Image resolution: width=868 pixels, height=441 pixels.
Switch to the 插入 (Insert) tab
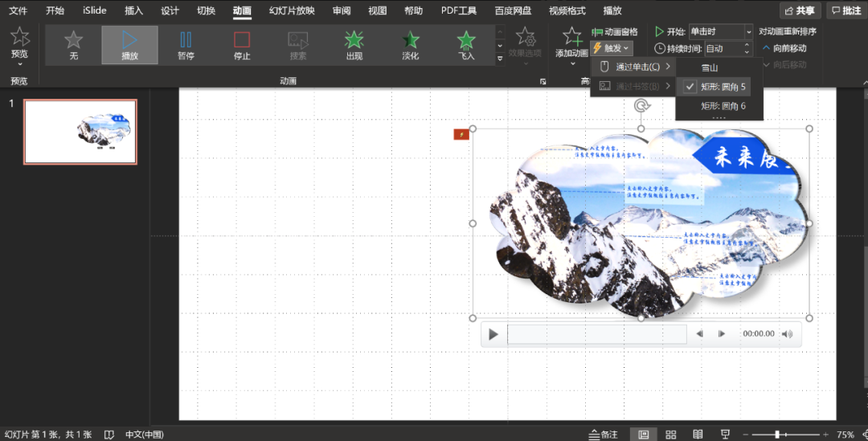[x=133, y=10]
